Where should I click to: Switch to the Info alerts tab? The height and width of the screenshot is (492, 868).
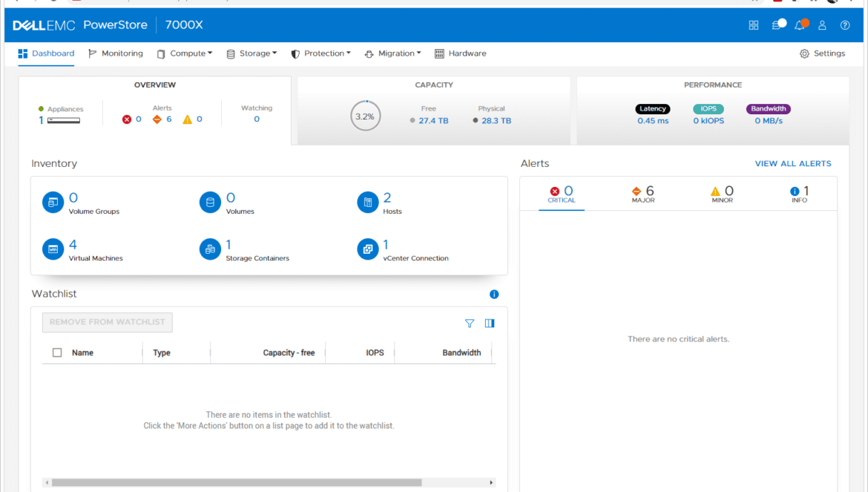tap(799, 194)
